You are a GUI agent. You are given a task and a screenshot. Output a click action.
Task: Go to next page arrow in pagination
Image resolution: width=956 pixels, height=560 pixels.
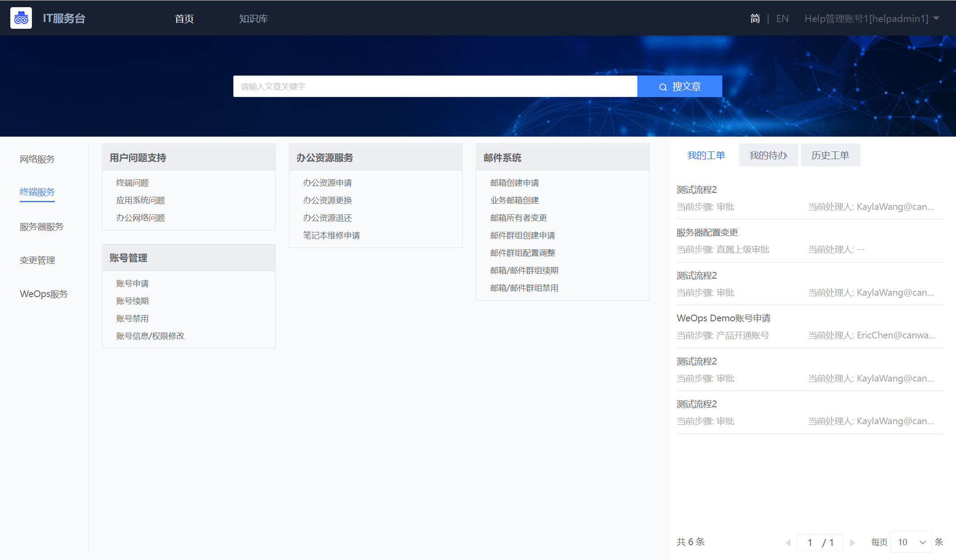(x=852, y=542)
